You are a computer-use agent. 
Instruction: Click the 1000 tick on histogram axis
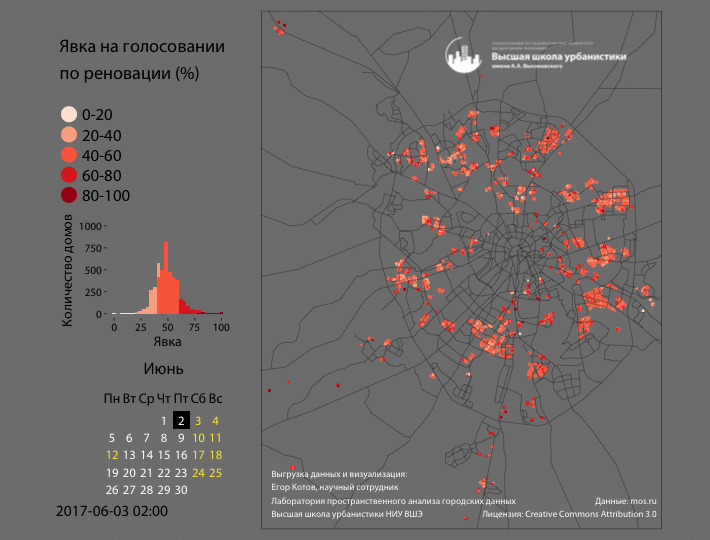90,226
